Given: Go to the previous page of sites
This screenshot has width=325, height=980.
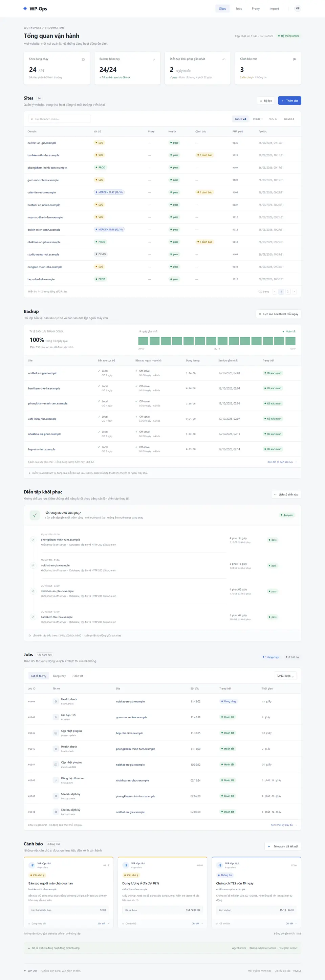Looking at the screenshot, I should click(x=274, y=291).
